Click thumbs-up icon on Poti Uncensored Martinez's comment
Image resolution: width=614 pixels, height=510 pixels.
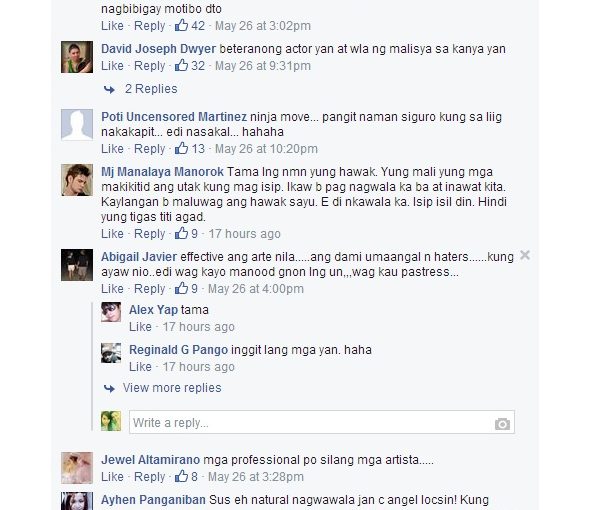pos(181,148)
